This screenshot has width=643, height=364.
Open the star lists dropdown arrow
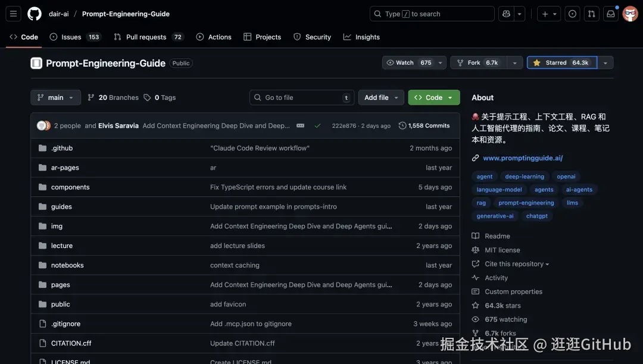605,62
